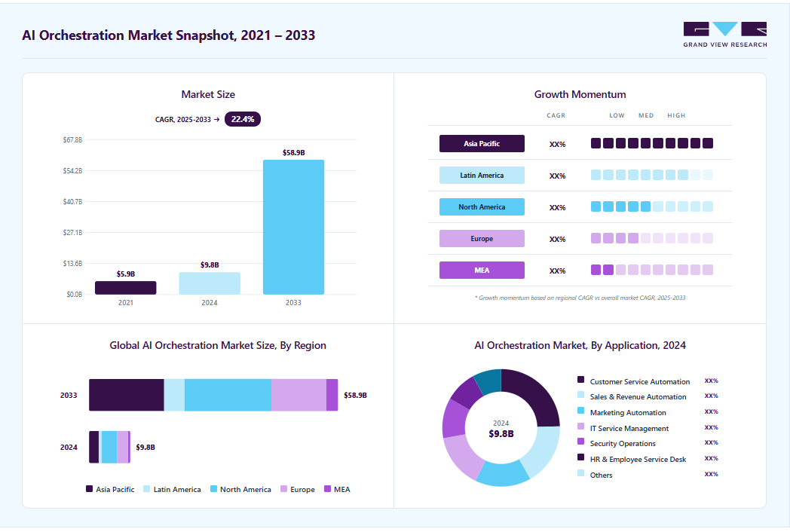The width and height of the screenshot is (790, 532).
Task: Click the Security Operations legend label
Action: (x=623, y=443)
